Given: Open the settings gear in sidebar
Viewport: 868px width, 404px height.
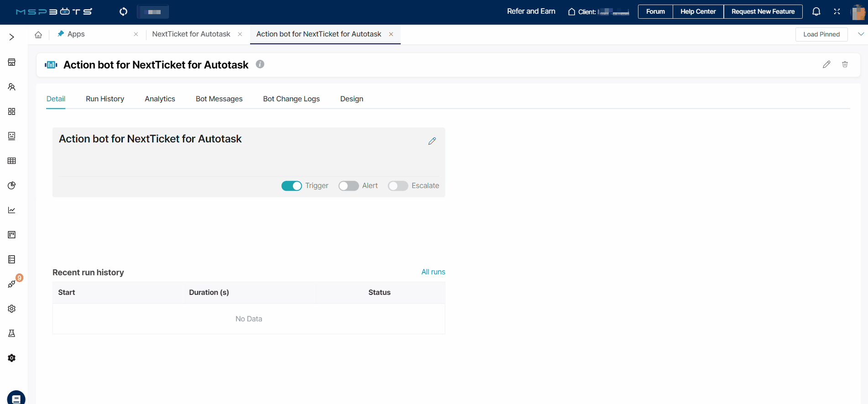Looking at the screenshot, I should (x=12, y=309).
